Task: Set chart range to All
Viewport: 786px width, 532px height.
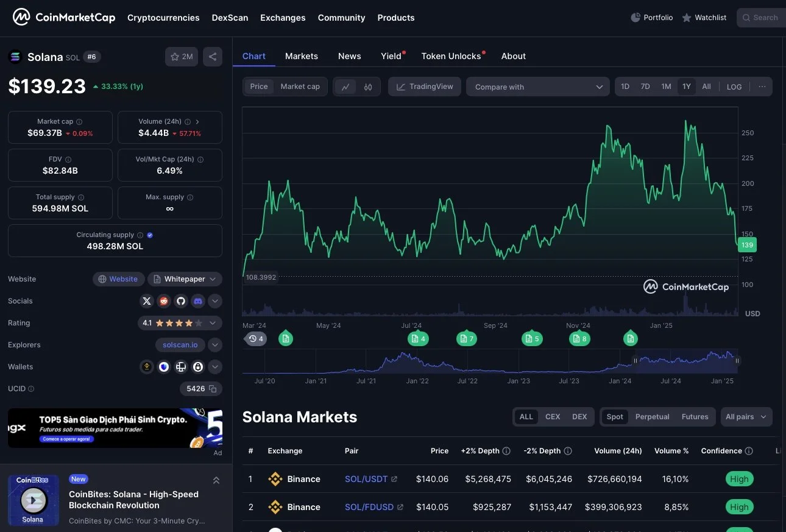Action: tap(706, 87)
